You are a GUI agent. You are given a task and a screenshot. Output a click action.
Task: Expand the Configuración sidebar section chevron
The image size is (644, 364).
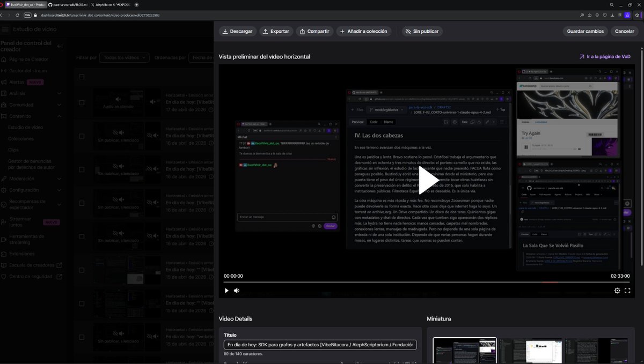(59, 190)
